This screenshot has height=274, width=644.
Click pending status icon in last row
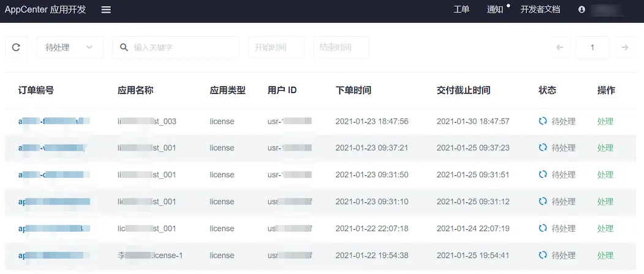pos(542,256)
